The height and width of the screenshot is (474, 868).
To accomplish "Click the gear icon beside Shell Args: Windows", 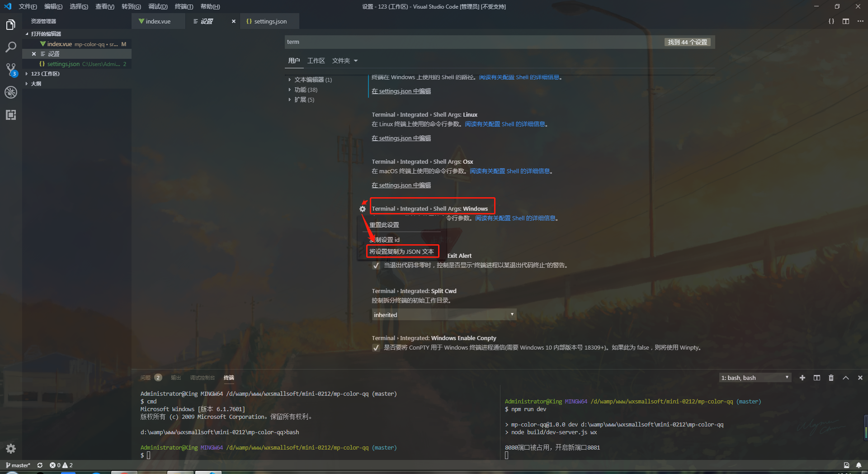I will [x=362, y=209].
